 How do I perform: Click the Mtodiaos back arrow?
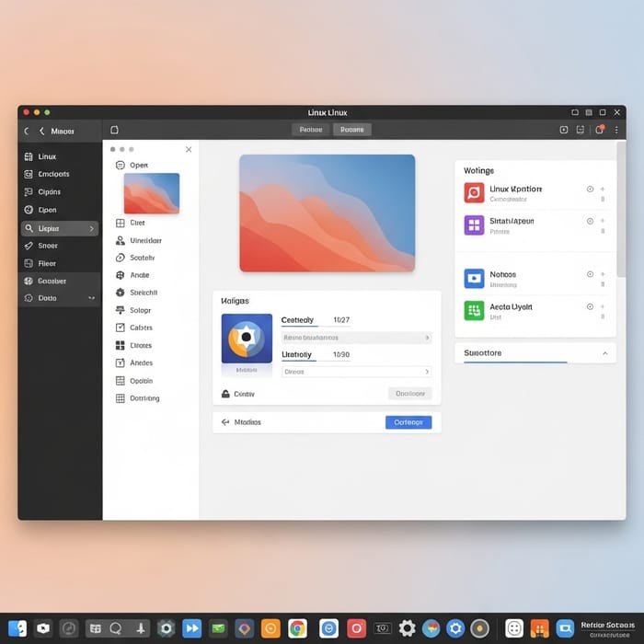225,421
